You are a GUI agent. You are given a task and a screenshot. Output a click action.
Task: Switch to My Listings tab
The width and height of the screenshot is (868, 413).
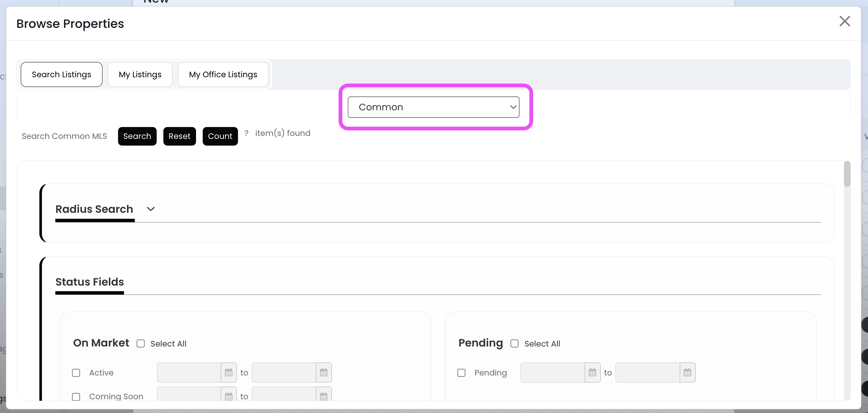coord(140,75)
